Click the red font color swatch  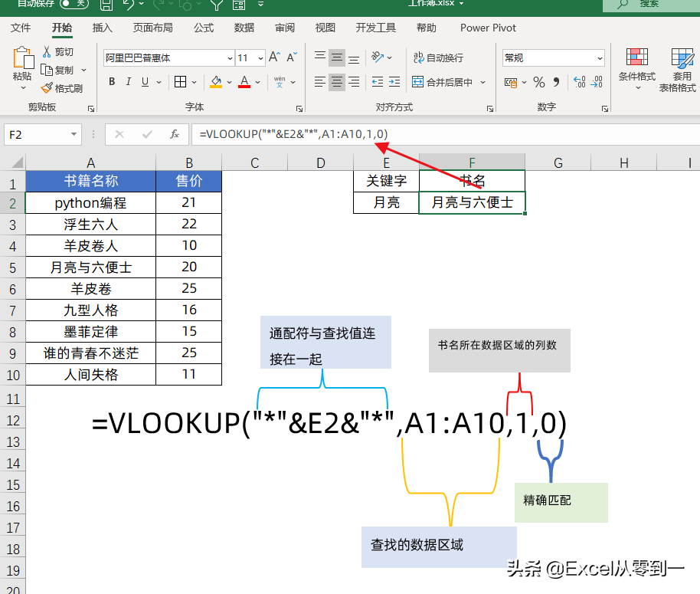click(x=244, y=86)
